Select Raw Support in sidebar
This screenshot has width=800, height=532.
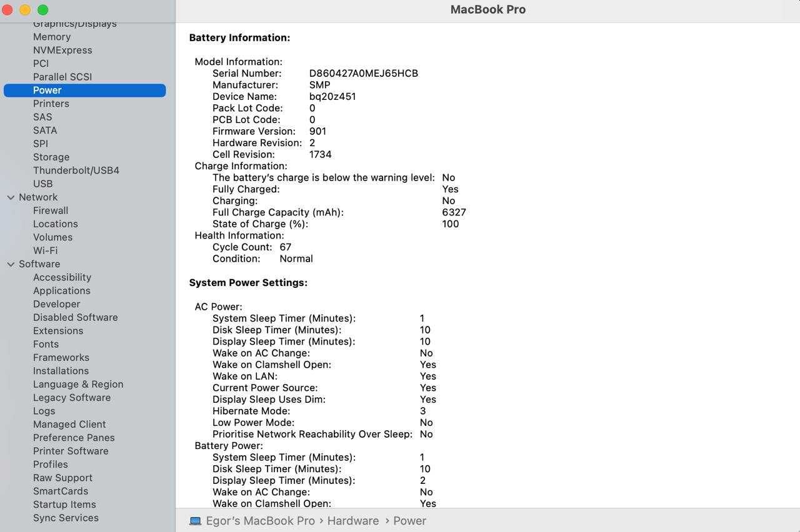[x=62, y=478]
